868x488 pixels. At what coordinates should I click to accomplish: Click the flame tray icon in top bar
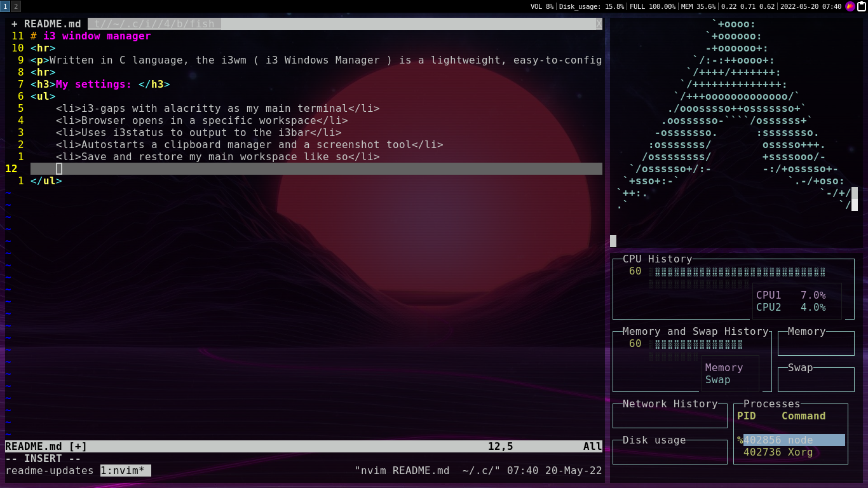coord(850,6)
